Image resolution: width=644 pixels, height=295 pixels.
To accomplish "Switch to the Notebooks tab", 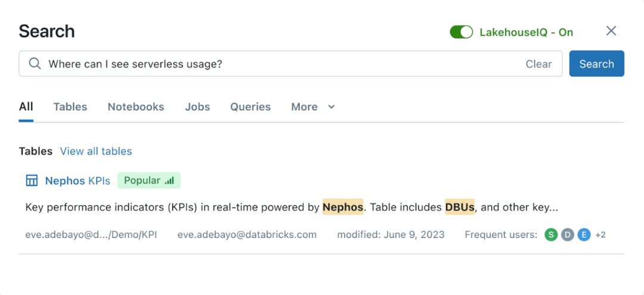I will [135, 107].
